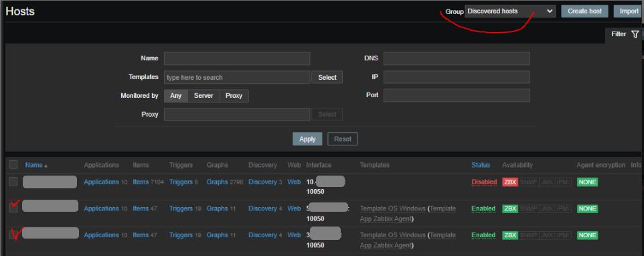Click the Create host button
The width and height of the screenshot is (644, 256).
point(585,11)
